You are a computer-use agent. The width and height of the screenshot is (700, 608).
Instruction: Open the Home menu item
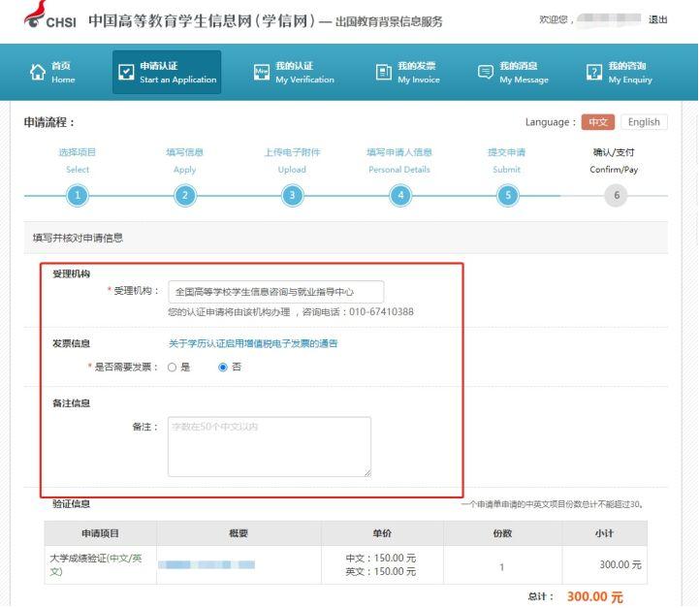pyautogui.click(x=52, y=73)
